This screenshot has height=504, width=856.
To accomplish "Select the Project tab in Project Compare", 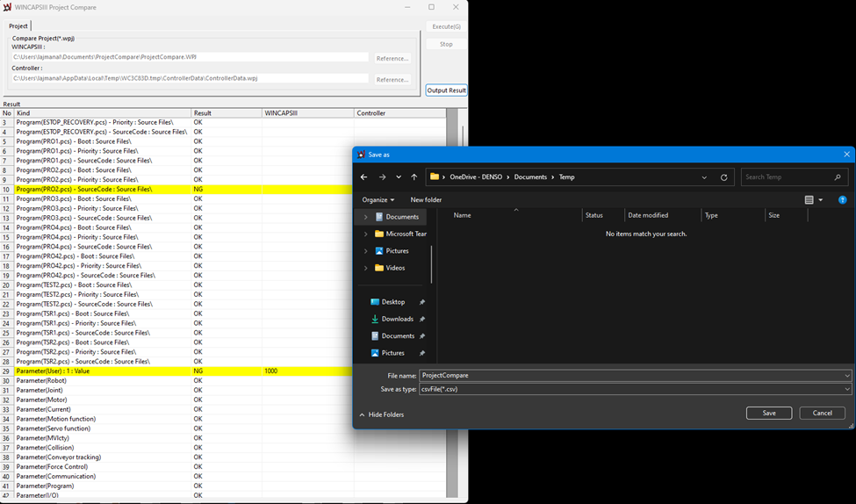I will coord(18,25).
